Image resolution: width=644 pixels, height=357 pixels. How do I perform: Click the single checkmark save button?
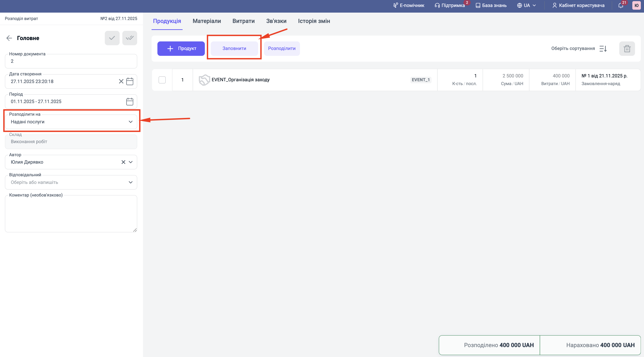(112, 38)
